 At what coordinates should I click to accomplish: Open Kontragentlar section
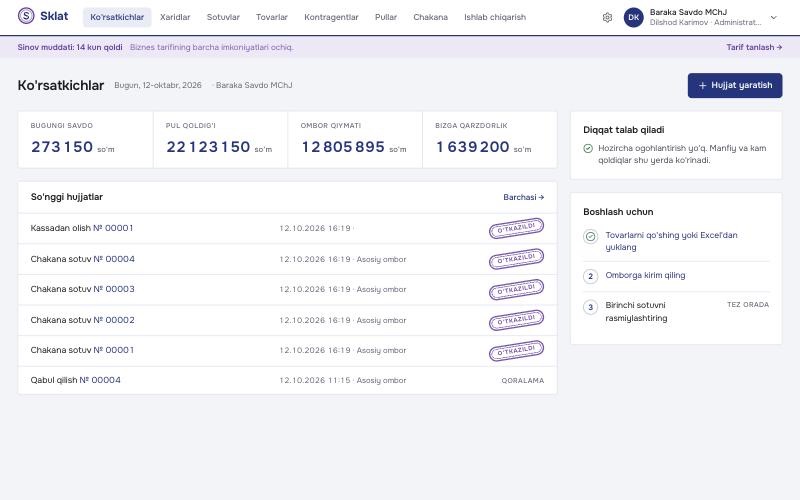pos(331,17)
